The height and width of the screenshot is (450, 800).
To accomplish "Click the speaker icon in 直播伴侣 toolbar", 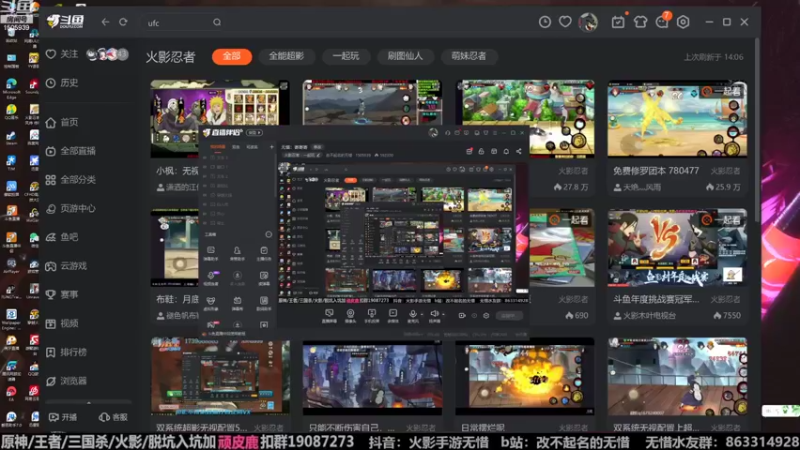I will pos(434,314).
